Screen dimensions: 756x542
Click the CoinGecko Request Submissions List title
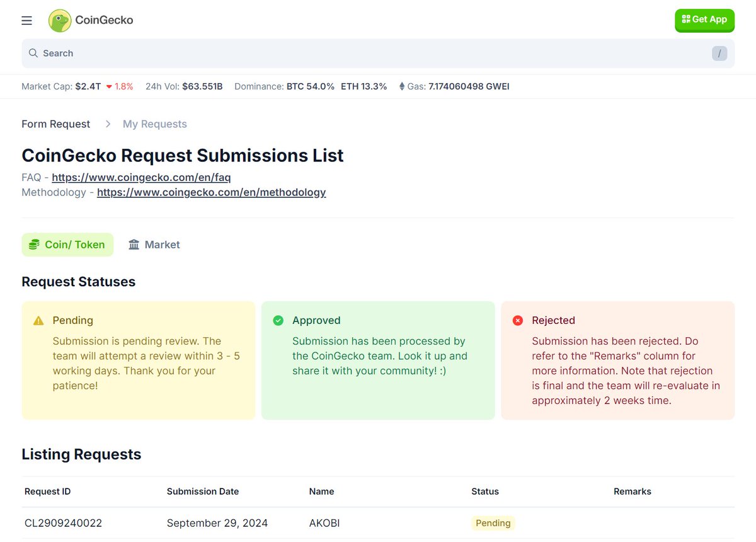[183, 155]
